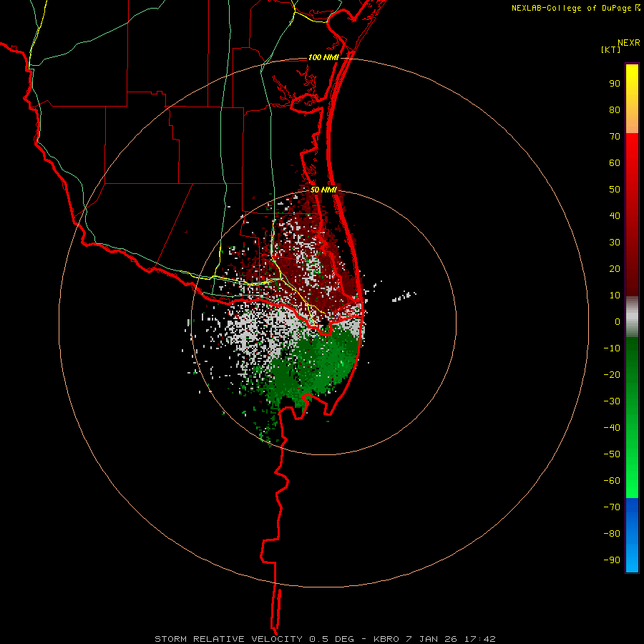
Task: Click the 40 knot legend value
Action: coord(615,215)
